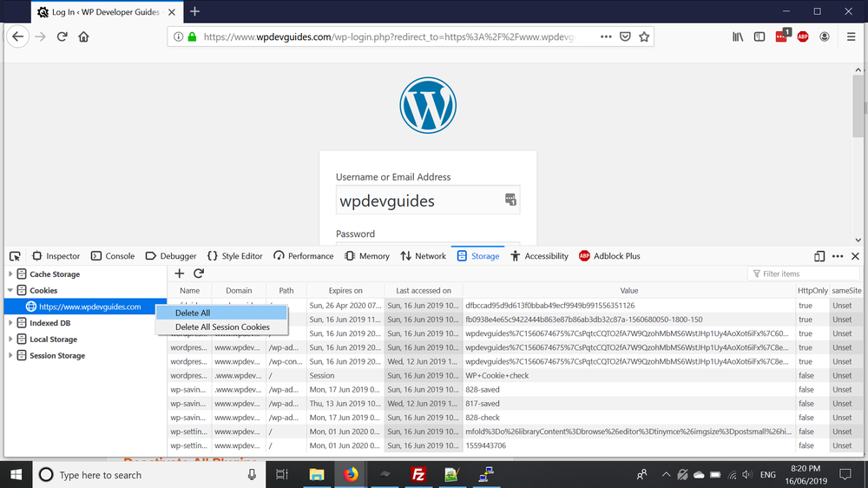Select the cookie row with value 817-saved
Viewport: 868px width, 488px height.
515,403
